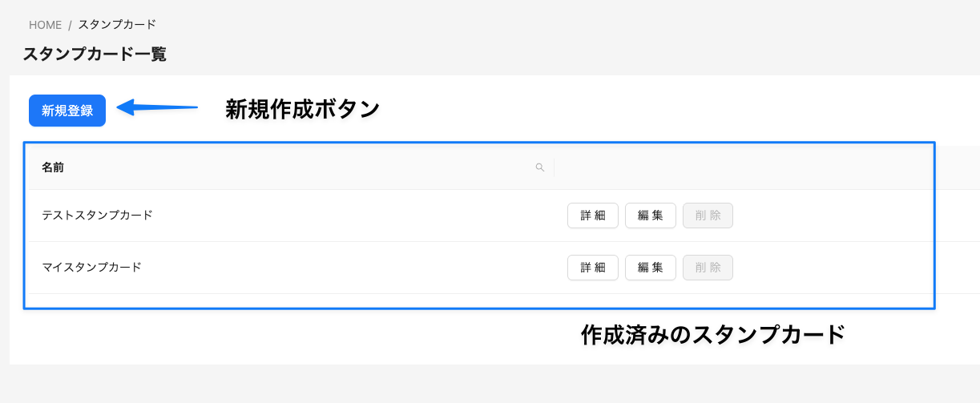Click the 新規作成ボタン annotation label

tap(302, 110)
